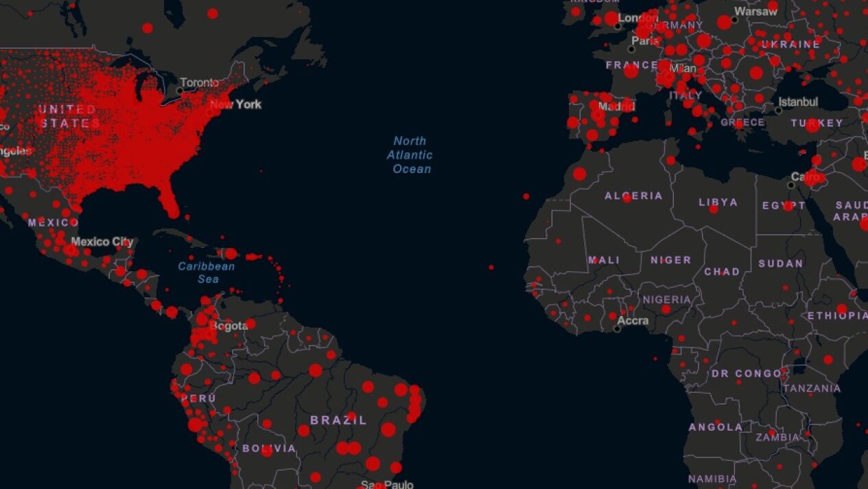Click the DR Congo country label
This screenshot has width=868, height=489.
[746, 374]
